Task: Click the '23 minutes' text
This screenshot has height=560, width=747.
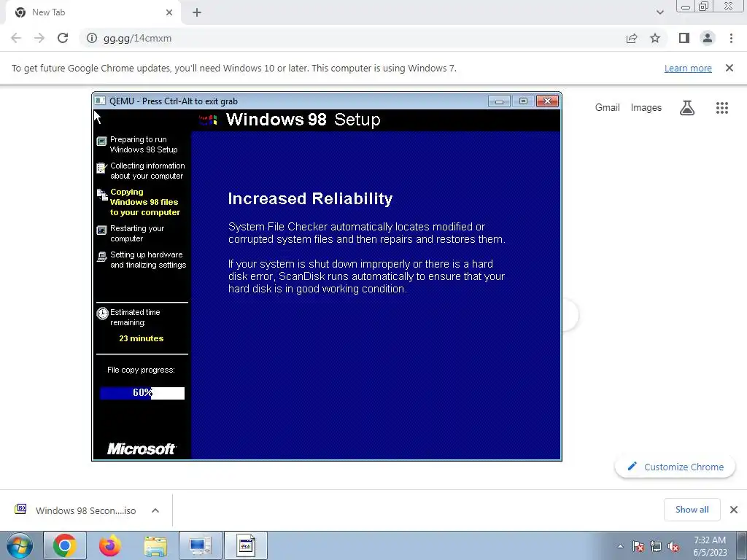Action: [x=142, y=338]
